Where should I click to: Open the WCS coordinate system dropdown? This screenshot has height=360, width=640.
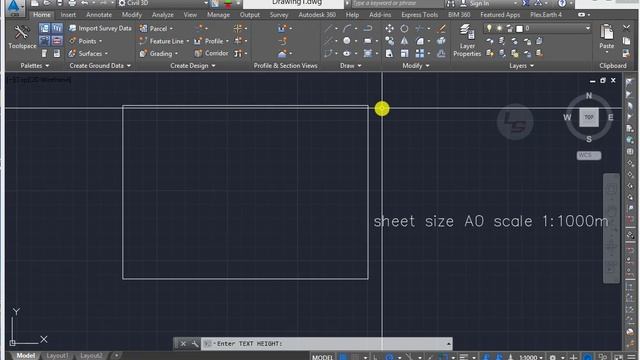[589, 156]
